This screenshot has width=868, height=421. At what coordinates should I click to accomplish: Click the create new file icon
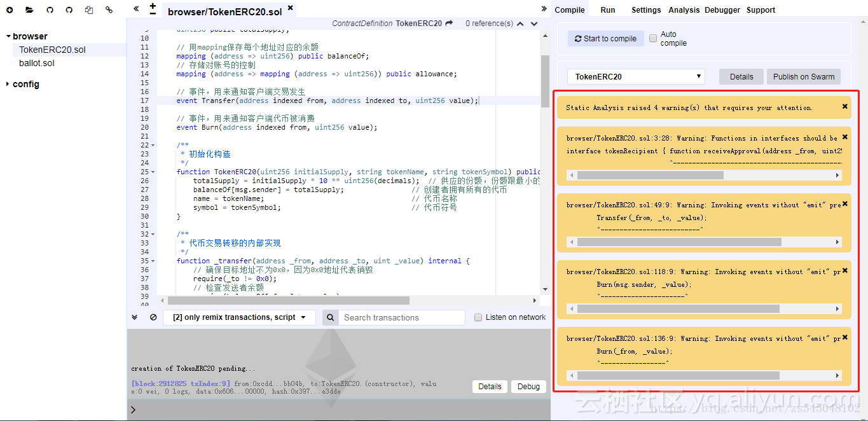click(x=10, y=10)
